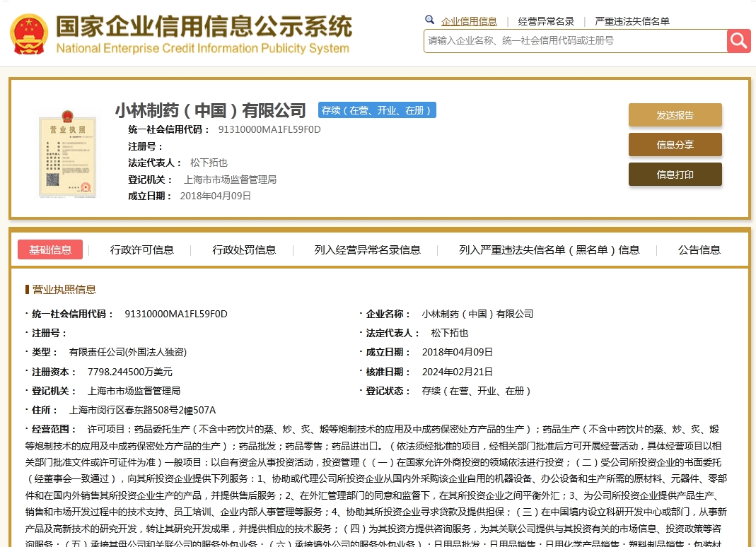Click the credit code in the header card
Image resolution: width=756 pixels, height=547 pixels.
tap(269, 129)
